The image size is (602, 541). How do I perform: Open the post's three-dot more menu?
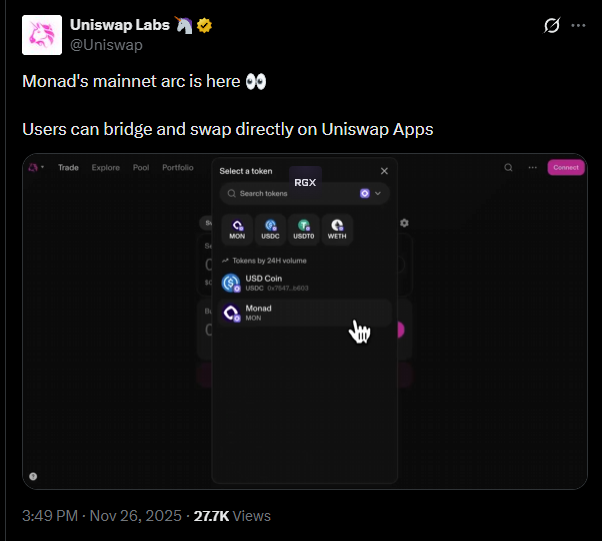pyautogui.click(x=578, y=26)
